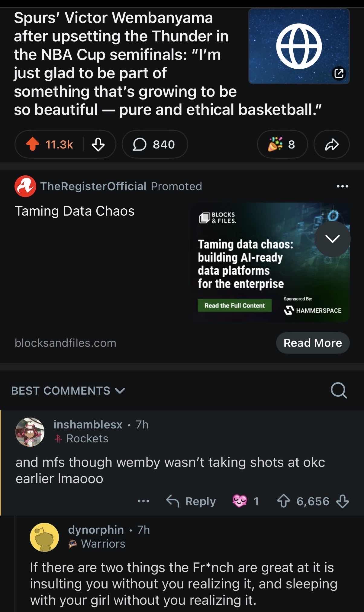Tap TheRegisterOfficial avatar logo

25,186
